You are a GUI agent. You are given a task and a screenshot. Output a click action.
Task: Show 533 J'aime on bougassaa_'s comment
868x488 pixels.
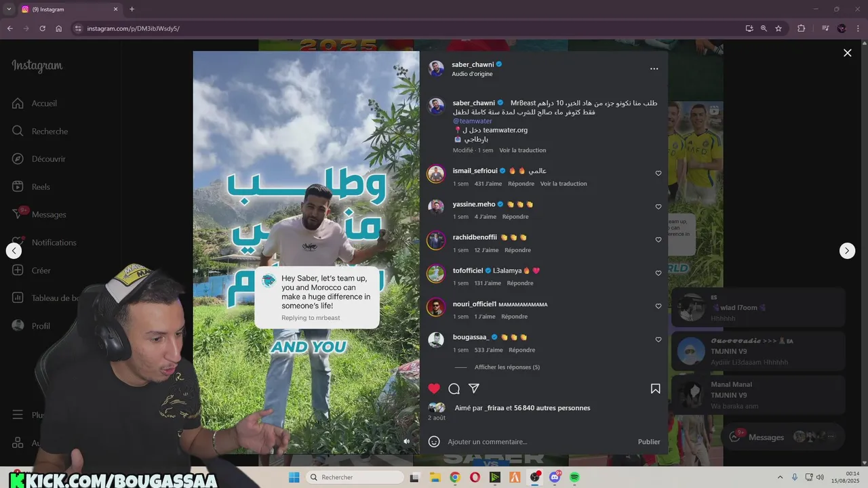coord(489,350)
